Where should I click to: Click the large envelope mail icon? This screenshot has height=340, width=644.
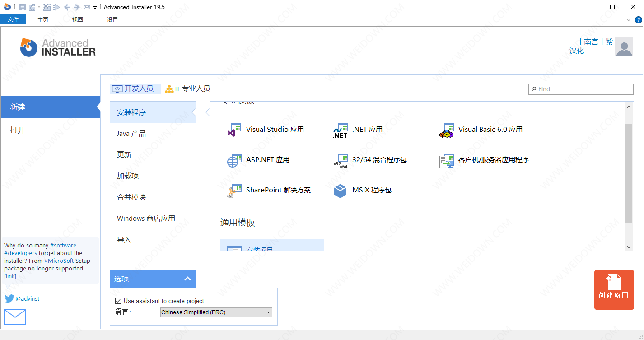click(15, 317)
